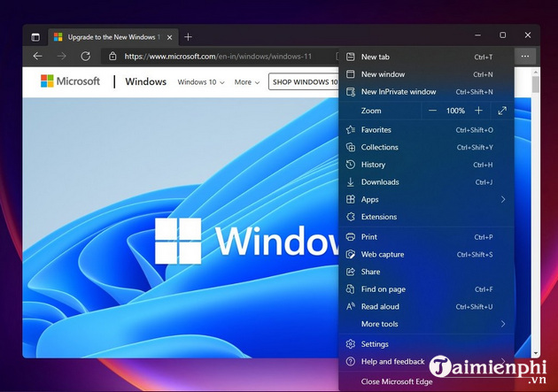Click the New tab menu icon
The image size is (558, 392).
coord(351,57)
